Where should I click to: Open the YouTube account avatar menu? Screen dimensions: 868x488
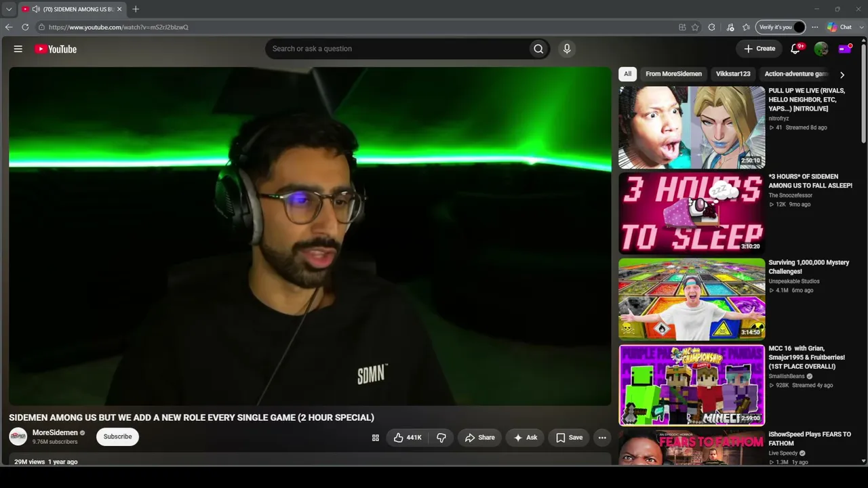[x=821, y=49]
